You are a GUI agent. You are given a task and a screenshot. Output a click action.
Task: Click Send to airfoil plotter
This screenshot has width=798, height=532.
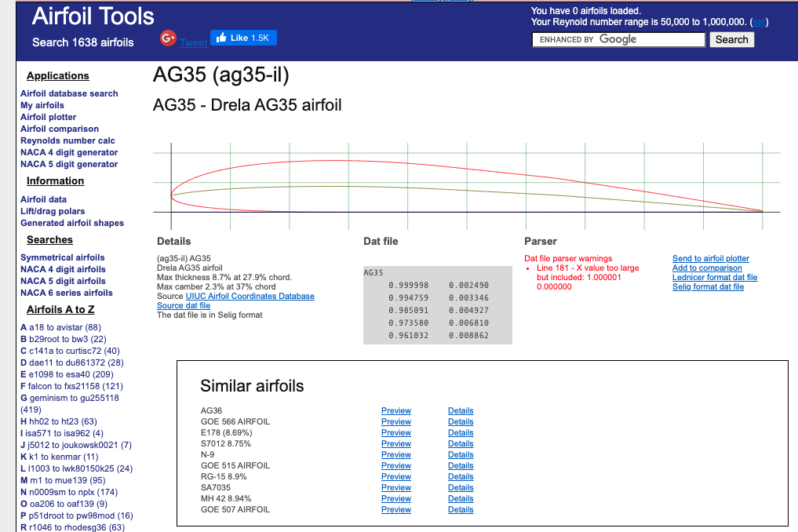710,259
